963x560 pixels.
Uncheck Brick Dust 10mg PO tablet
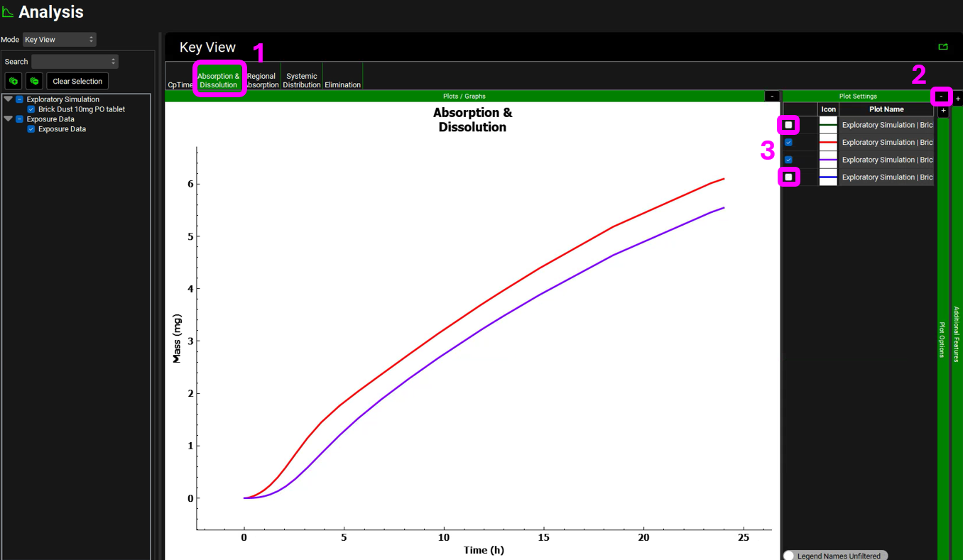click(31, 109)
